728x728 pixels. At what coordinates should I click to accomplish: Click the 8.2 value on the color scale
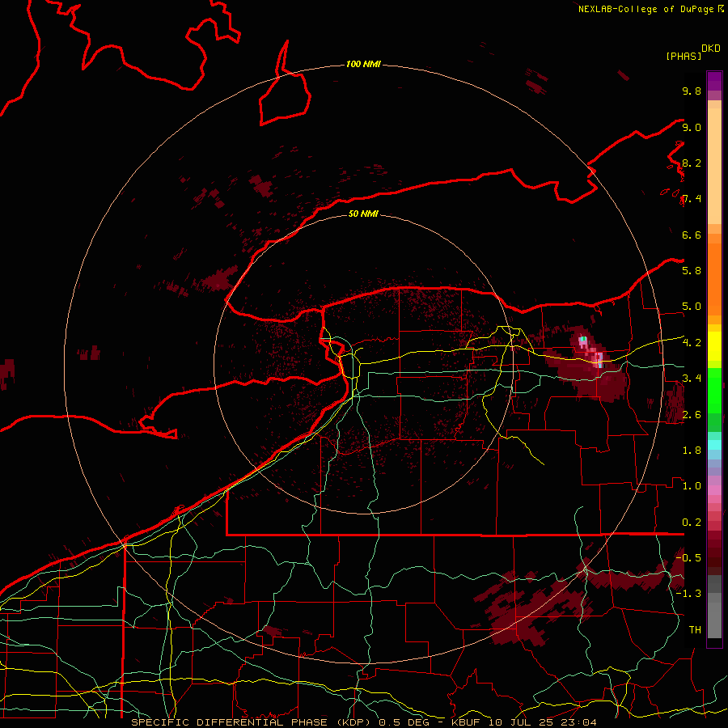click(x=692, y=163)
